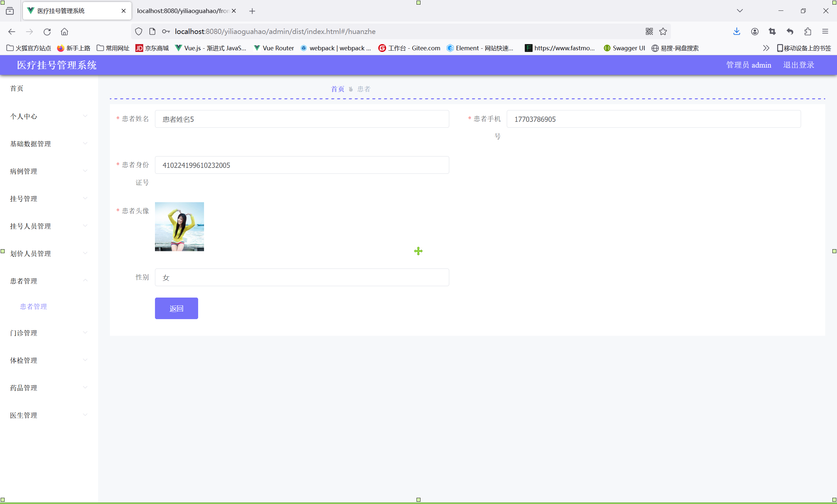Click the 首页 breadcrumb link
The width and height of the screenshot is (837, 504).
(337, 89)
